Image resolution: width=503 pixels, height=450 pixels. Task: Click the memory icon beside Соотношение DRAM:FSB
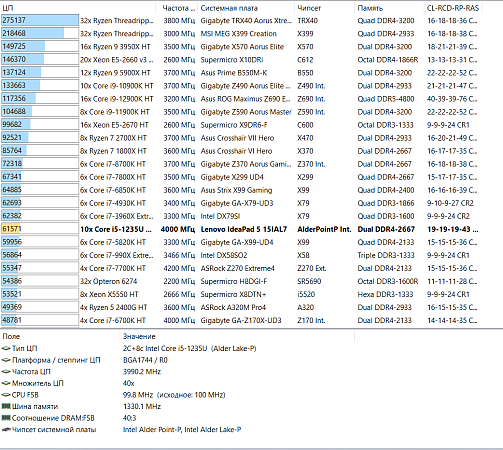(6, 418)
